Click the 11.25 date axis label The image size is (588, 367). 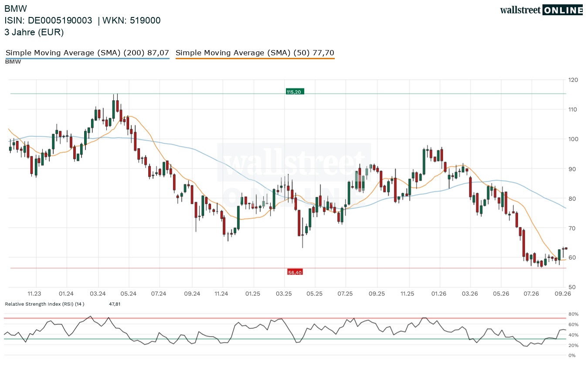(408, 294)
